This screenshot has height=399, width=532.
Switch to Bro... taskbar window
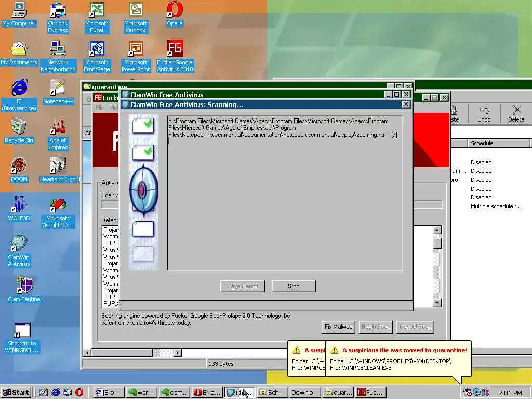(109, 393)
